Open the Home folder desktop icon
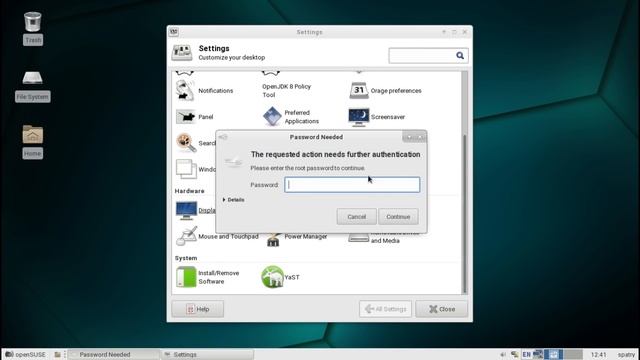The height and width of the screenshot is (360, 640). [x=32, y=134]
